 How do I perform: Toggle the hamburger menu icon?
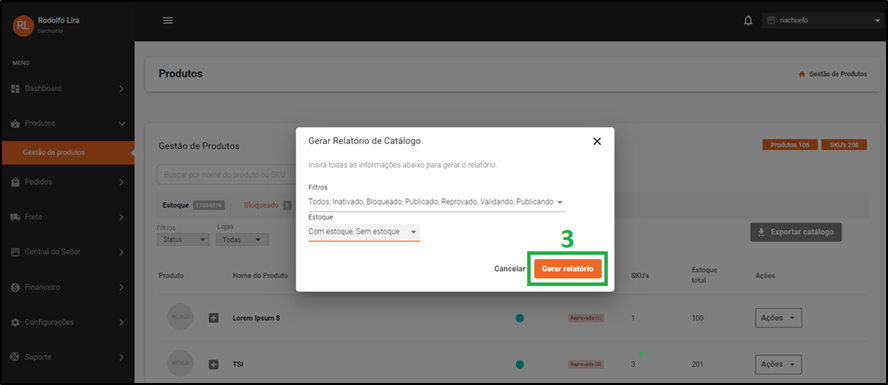point(168,20)
